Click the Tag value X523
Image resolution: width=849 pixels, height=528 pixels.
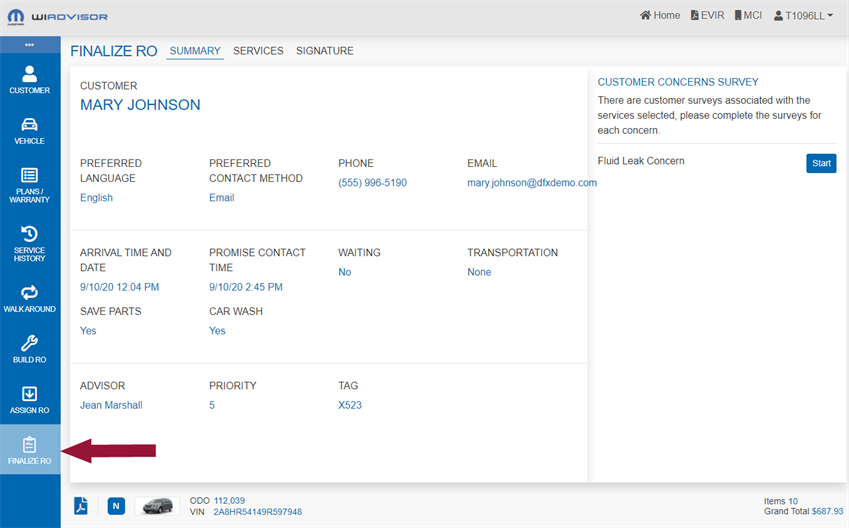(x=350, y=405)
